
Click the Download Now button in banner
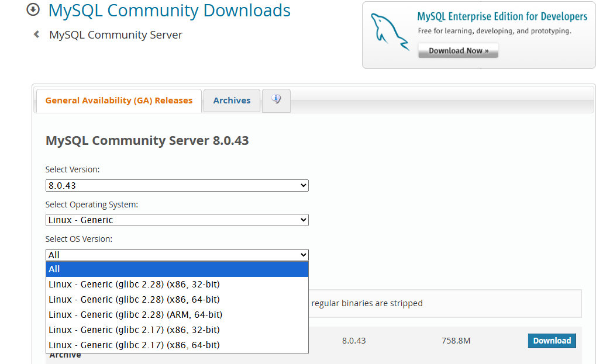458,50
